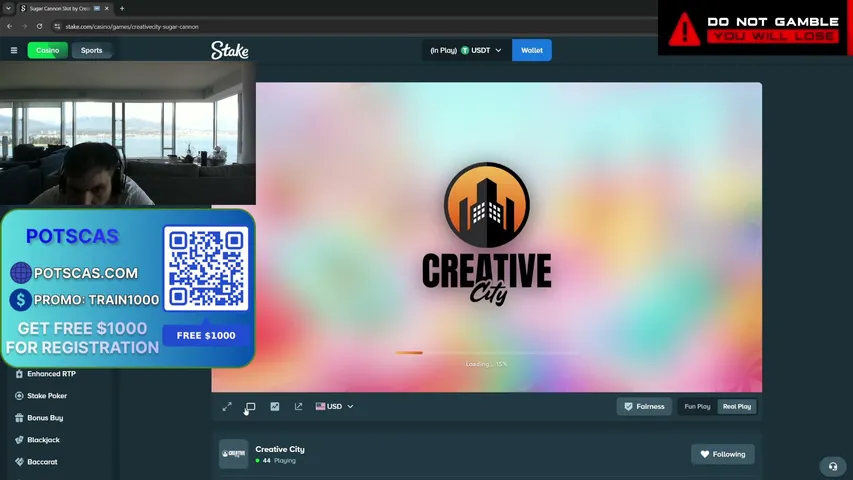
Task: Click the Baccarat sidebar icon
Action: [19, 461]
